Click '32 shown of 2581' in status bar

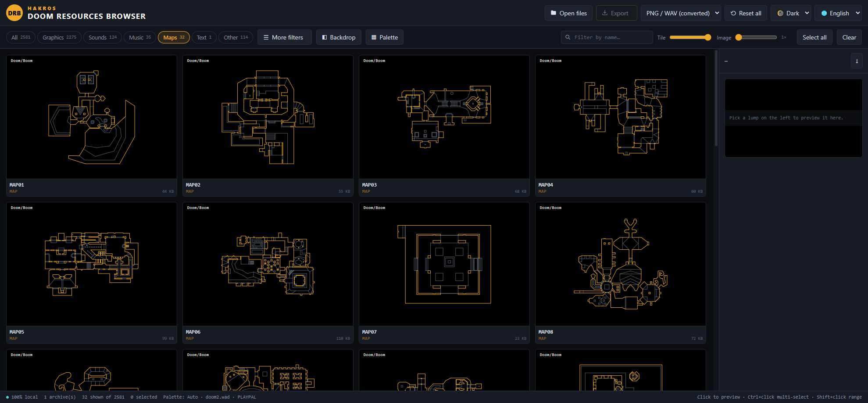[103, 397]
